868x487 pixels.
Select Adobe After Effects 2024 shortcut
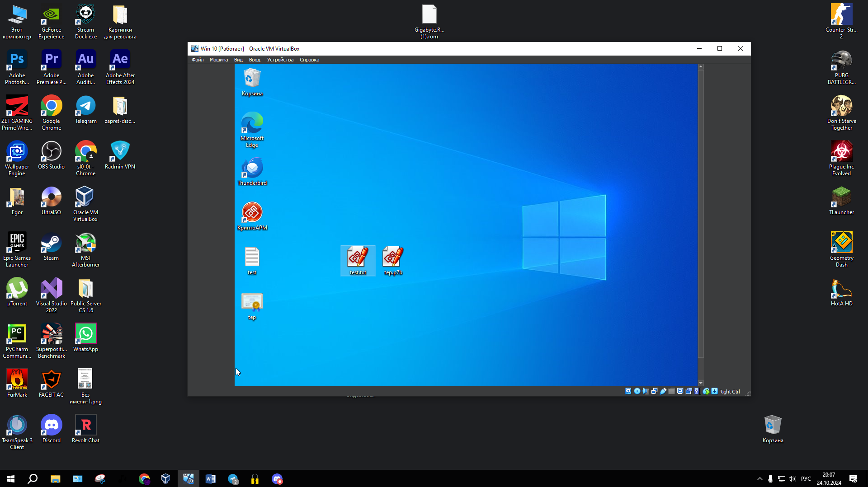click(x=120, y=67)
